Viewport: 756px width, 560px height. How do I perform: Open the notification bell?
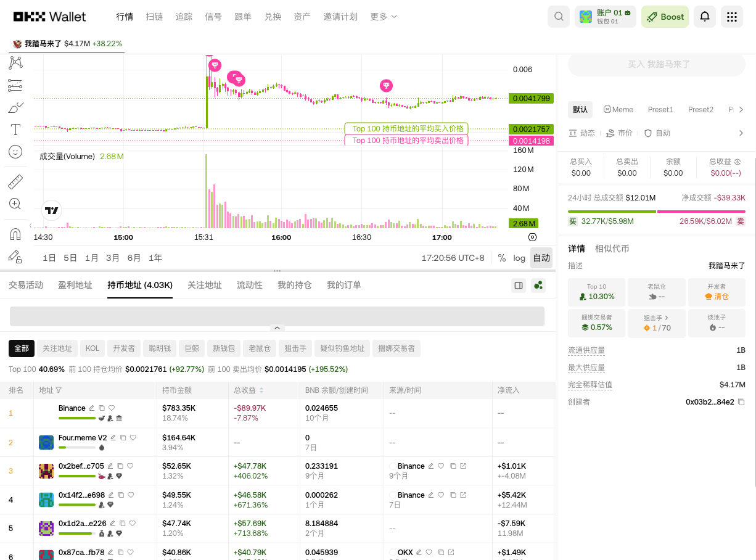pos(704,17)
